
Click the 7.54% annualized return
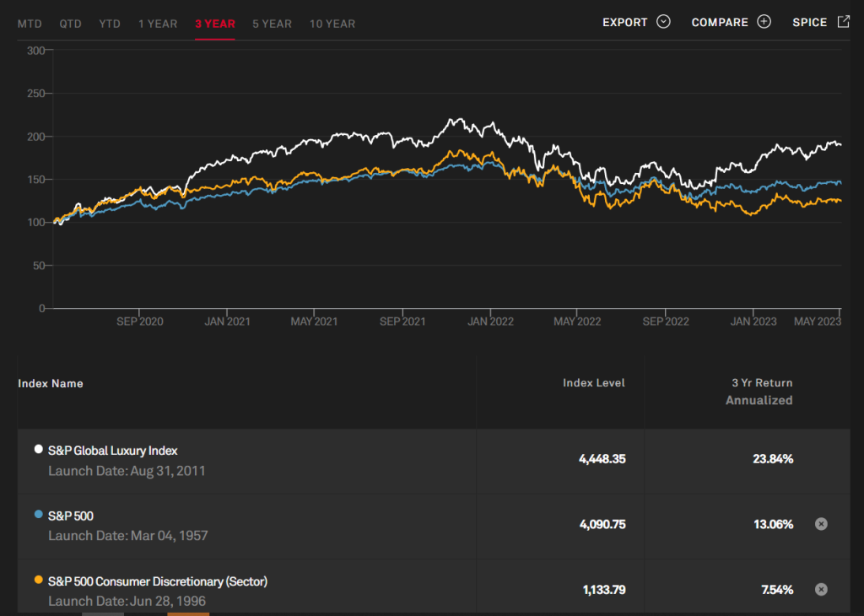[x=777, y=590]
